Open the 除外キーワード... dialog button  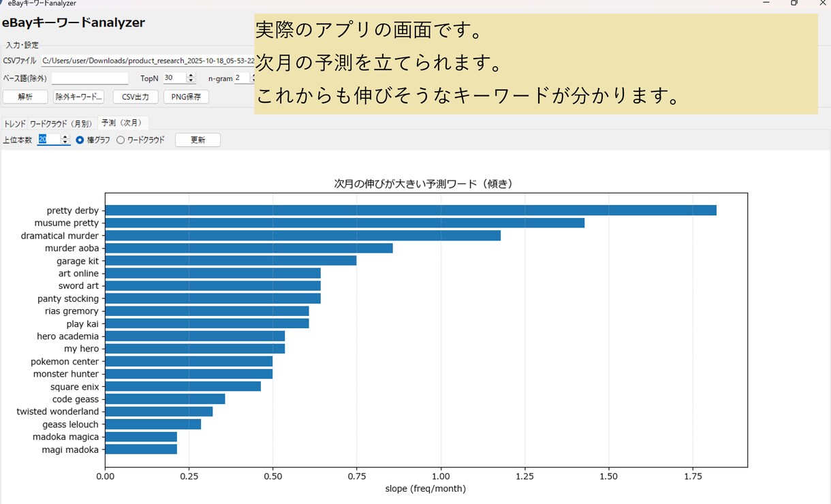tap(78, 97)
